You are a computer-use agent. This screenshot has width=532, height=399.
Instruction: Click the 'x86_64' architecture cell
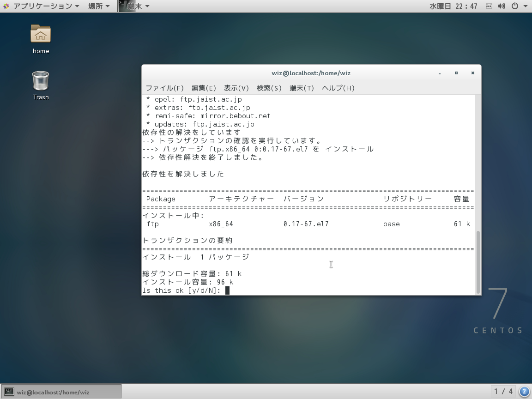(x=221, y=224)
